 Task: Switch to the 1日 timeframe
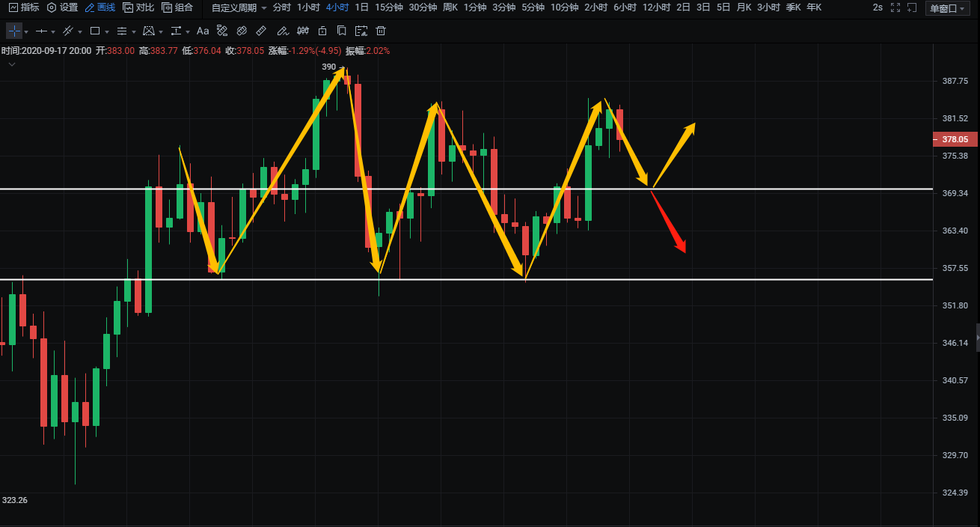point(361,7)
